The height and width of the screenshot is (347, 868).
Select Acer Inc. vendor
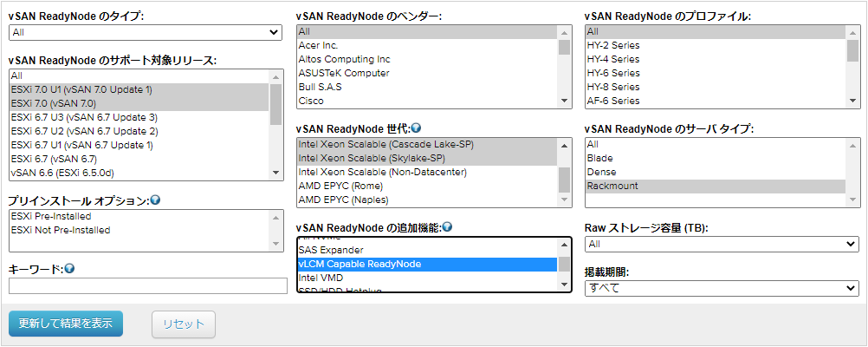[427, 45]
